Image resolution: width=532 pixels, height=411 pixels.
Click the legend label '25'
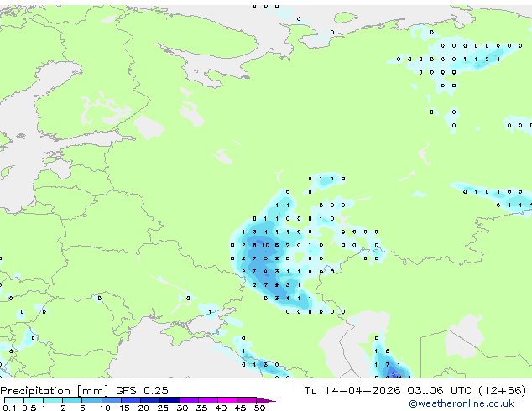163,408
